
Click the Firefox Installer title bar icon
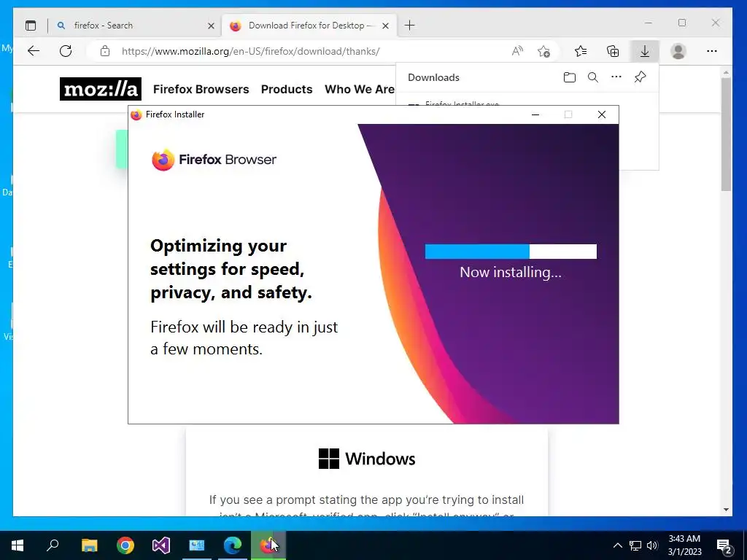point(136,114)
